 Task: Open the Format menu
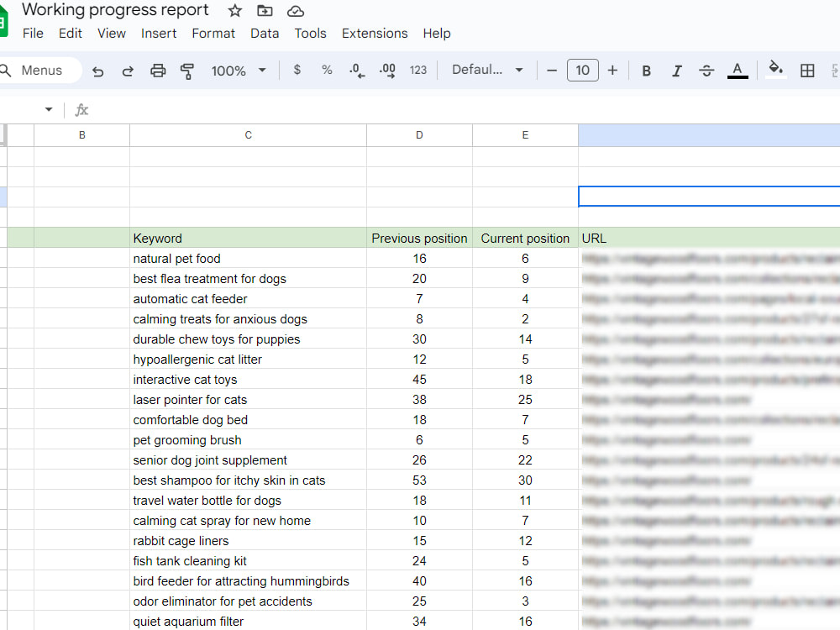pyautogui.click(x=213, y=34)
